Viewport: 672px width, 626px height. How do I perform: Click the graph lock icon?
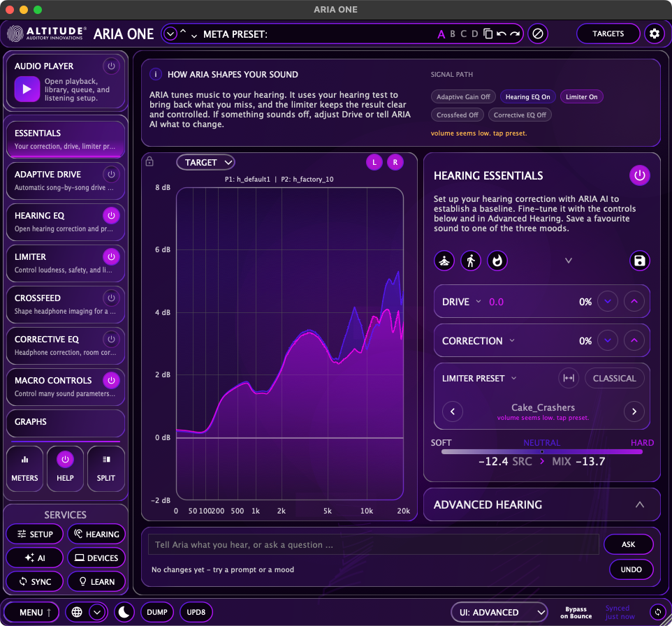tap(149, 161)
